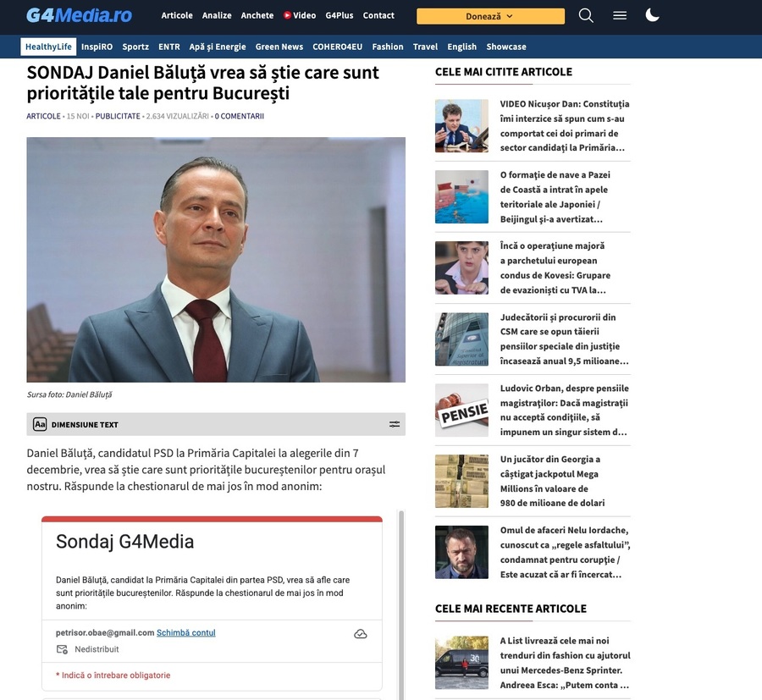
Task: Open the Green News section
Action: (x=279, y=47)
